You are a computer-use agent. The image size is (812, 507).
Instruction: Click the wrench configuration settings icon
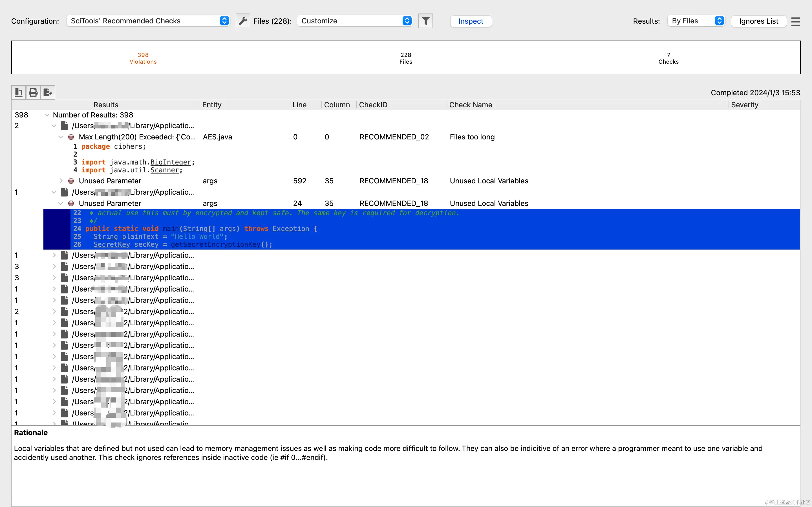(x=243, y=21)
